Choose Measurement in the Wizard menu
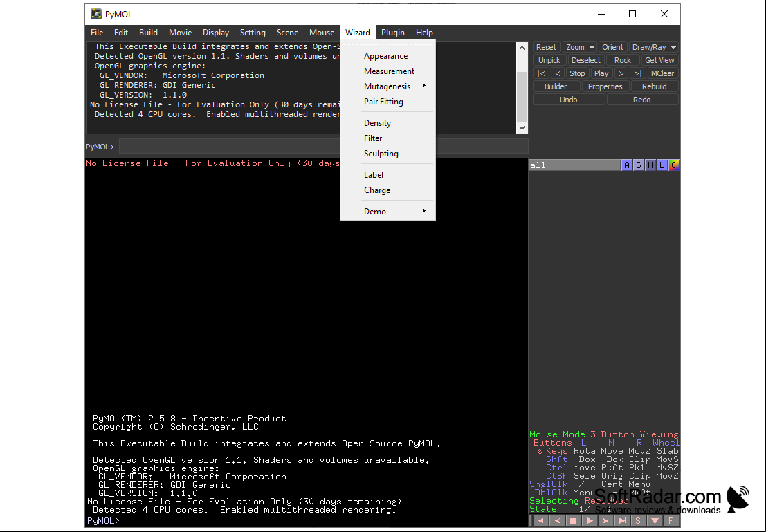The width and height of the screenshot is (766, 532). tap(387, 71)
